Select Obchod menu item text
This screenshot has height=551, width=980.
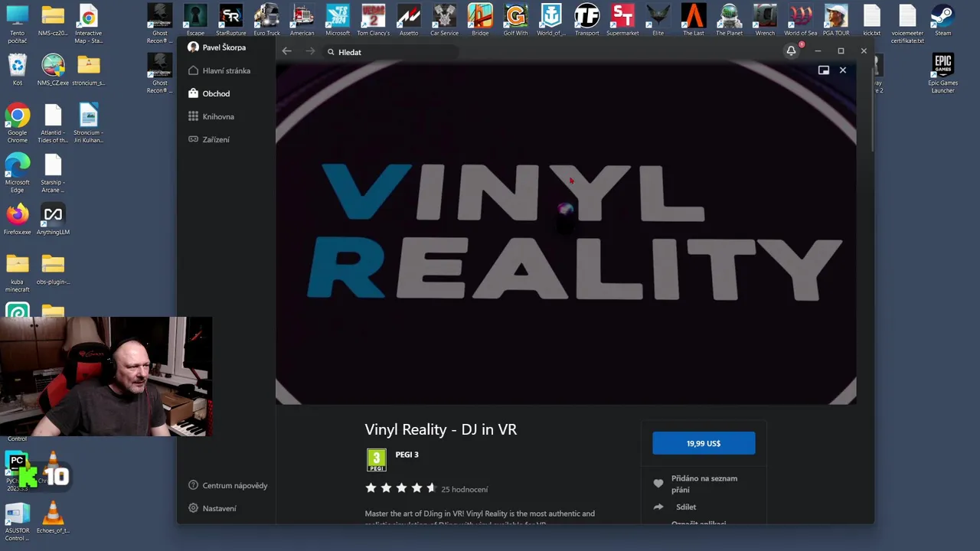[x=216, y=93]
